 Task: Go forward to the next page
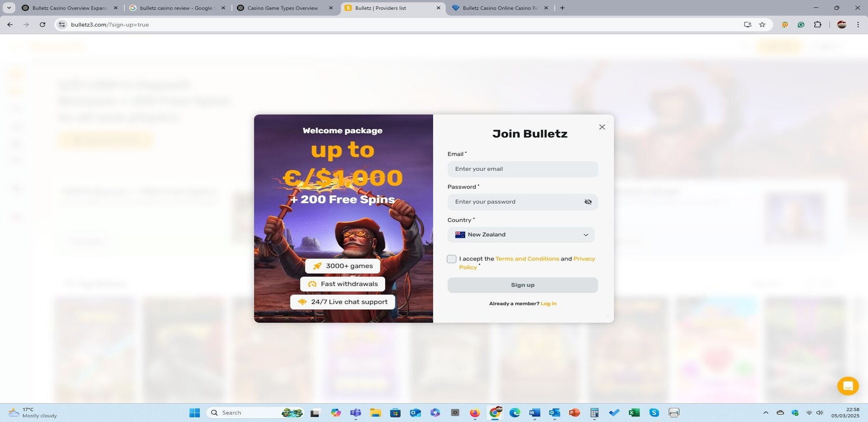(26, 25)
